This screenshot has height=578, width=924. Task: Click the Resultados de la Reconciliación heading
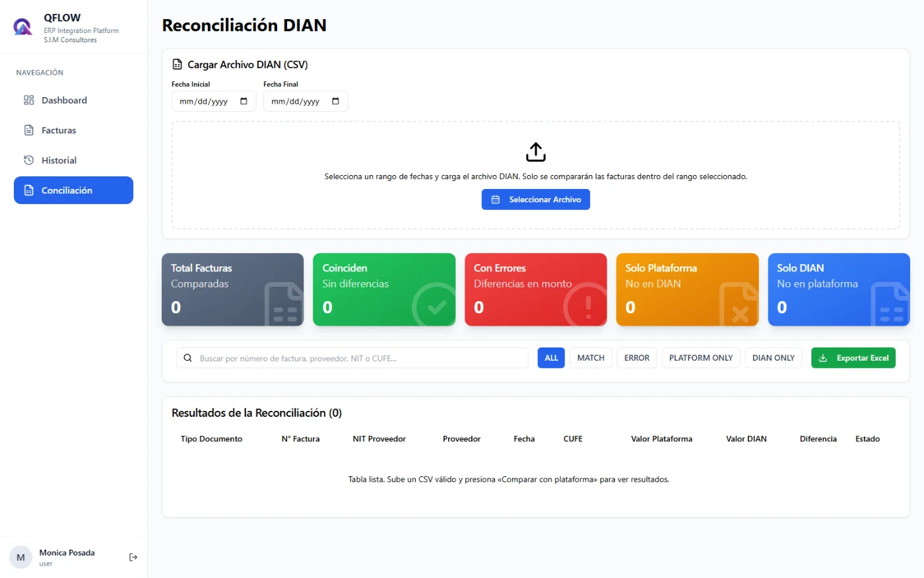(257, 413)
